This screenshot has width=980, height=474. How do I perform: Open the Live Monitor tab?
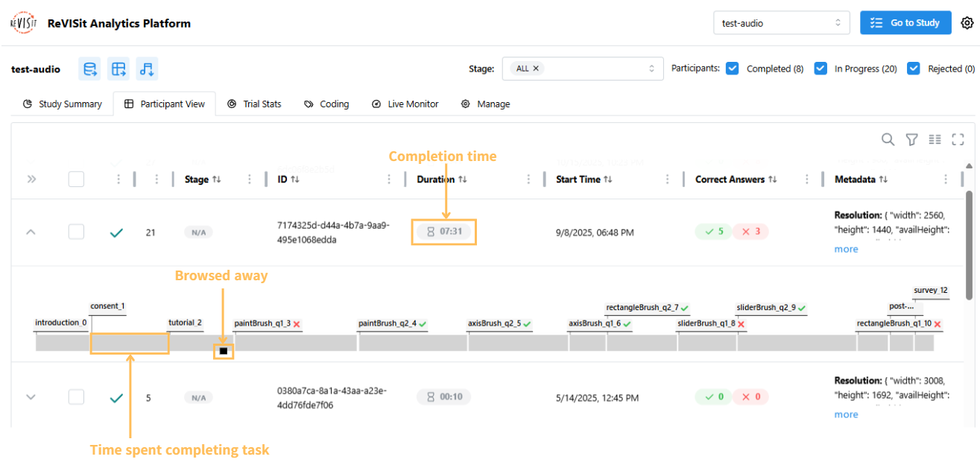pos(405,104)
